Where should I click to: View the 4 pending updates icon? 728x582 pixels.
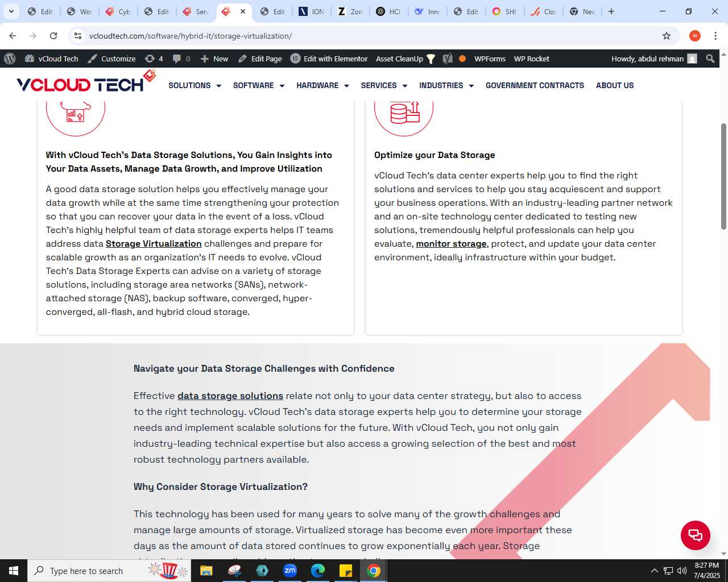click(154, 59)
